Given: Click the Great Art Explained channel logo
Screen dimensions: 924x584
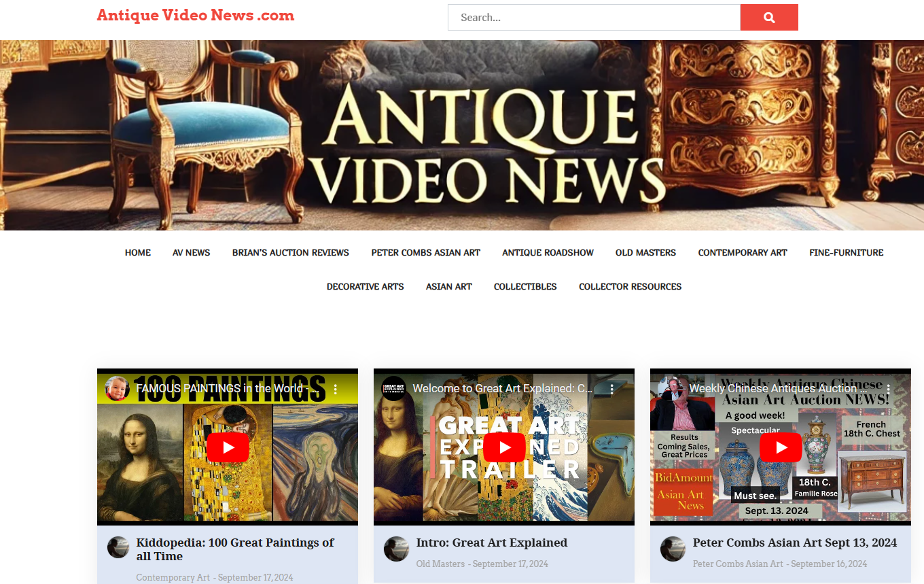Looking at the screenshot, I should tap(393, 389).
